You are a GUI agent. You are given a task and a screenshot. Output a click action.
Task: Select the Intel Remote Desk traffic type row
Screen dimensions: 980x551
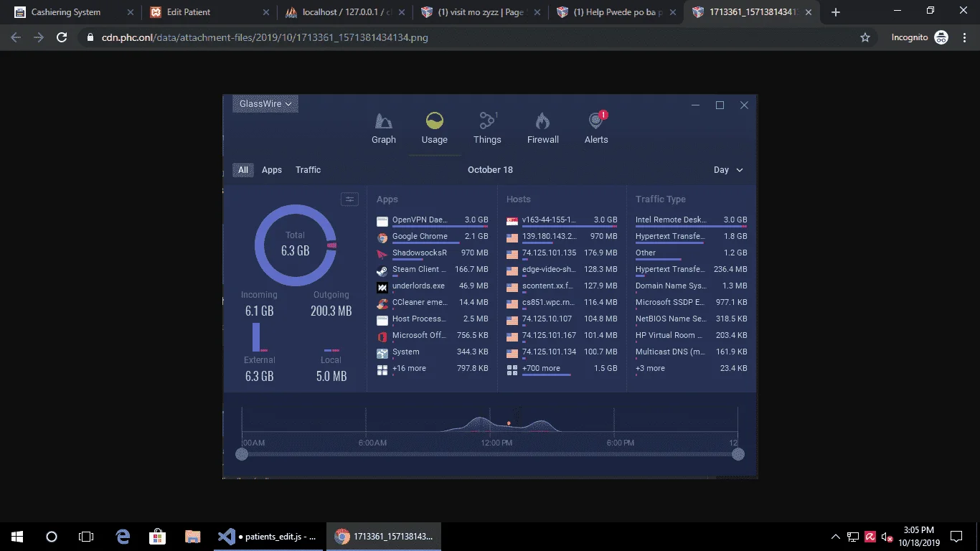click(691, 220)
